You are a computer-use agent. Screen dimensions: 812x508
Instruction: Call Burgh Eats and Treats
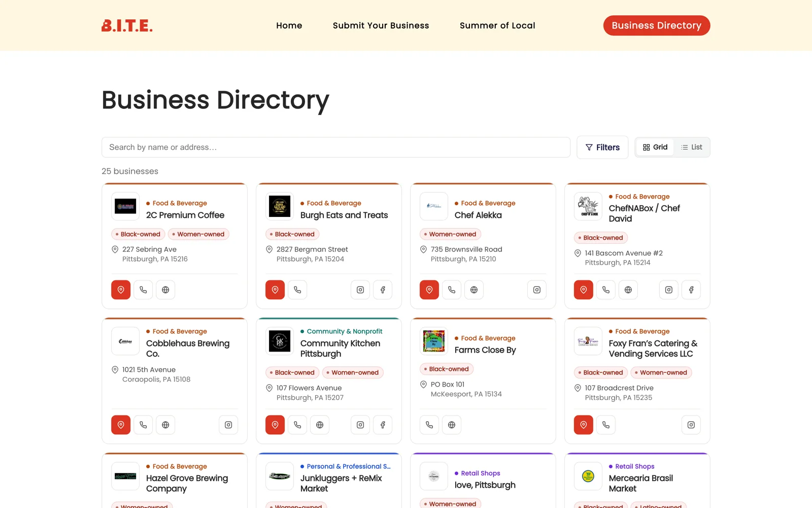tap(297, 290)
